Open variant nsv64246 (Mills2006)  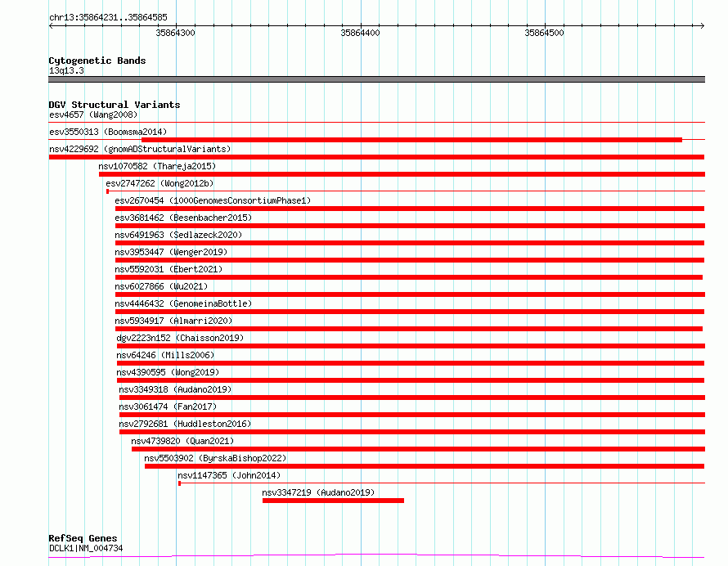point(165,355)
